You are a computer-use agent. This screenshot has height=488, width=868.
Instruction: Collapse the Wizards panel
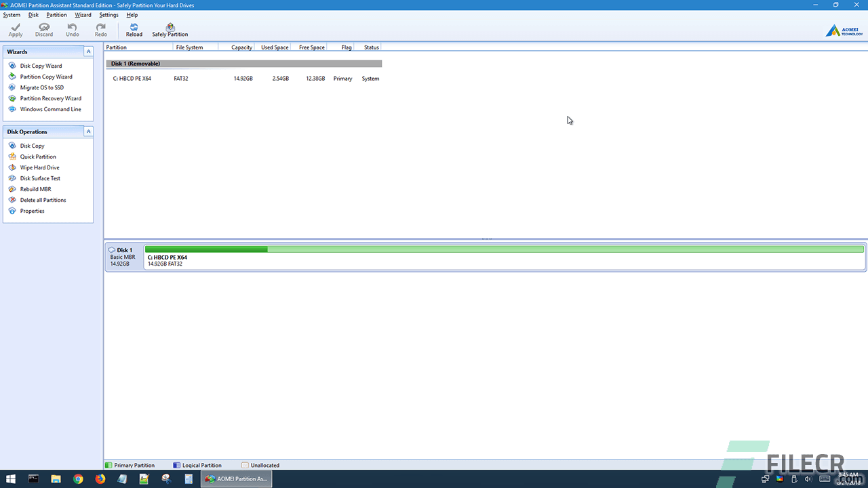[x=88, y=51]
